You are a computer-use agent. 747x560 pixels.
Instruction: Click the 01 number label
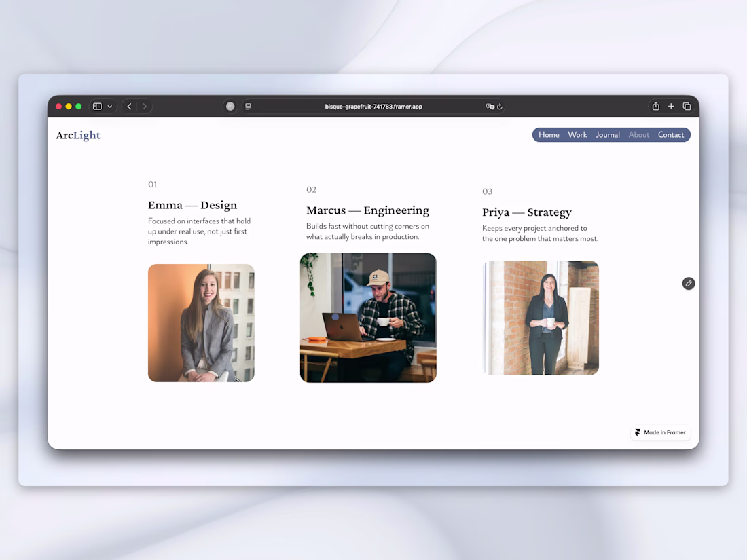[x=152, y=184]
